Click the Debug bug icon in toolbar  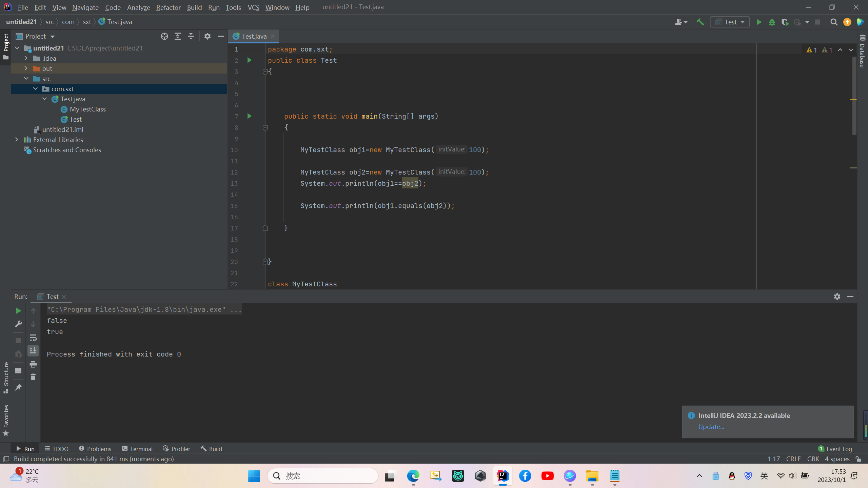point(772,22)
